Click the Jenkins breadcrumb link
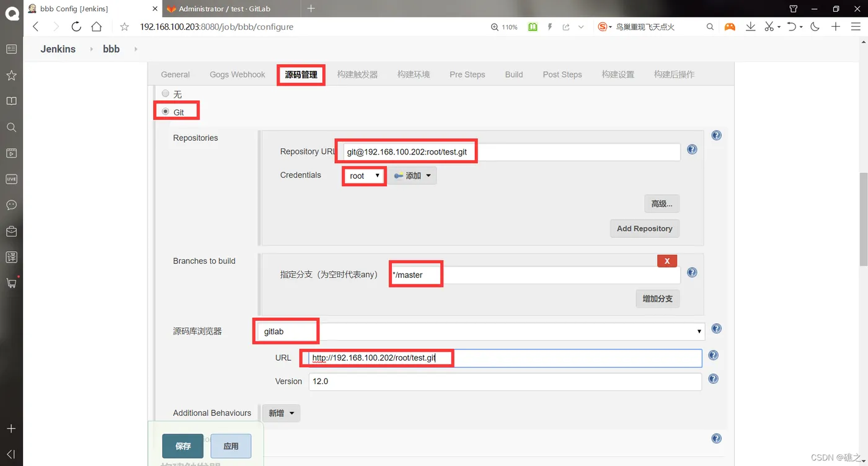 (x=58, y=49)
